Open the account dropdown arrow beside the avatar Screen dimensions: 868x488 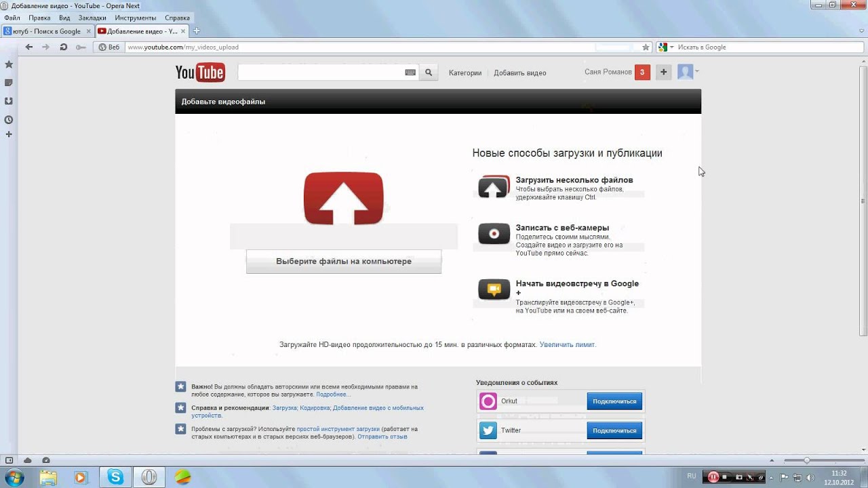(x=697, y=71)
